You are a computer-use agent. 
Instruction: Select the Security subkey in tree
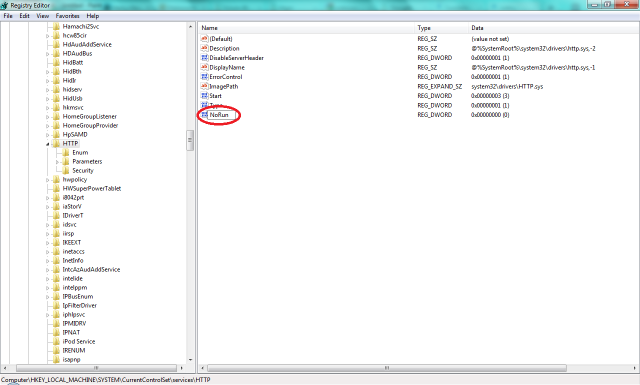[x=83, y=170]
